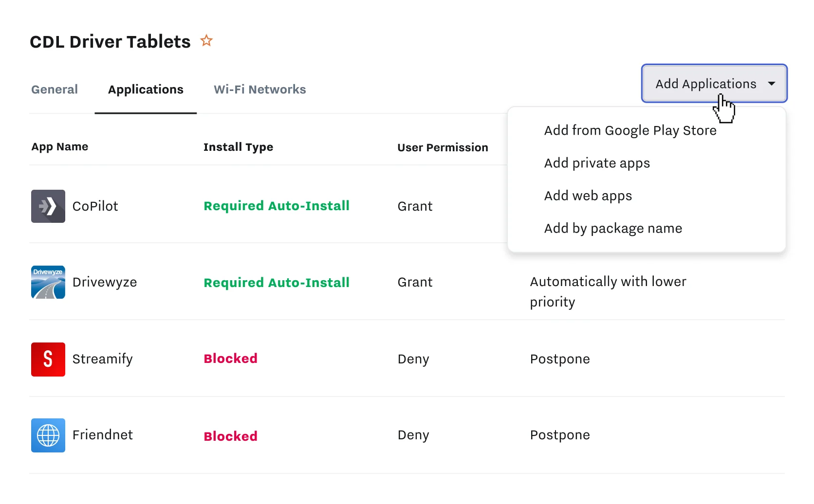Click Friendnet's Blocked install type
The width and height of the screenshot is (814, 504).
[x=230, y=436]
